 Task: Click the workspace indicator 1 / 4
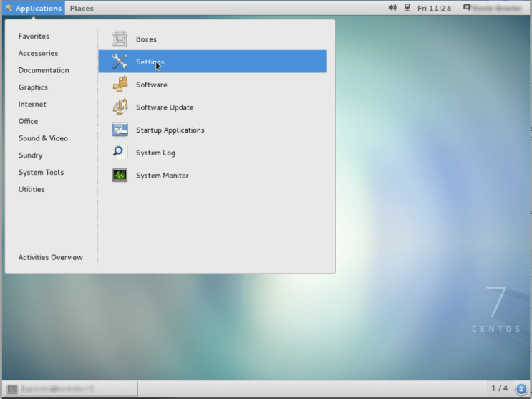[x=500, y=388]
